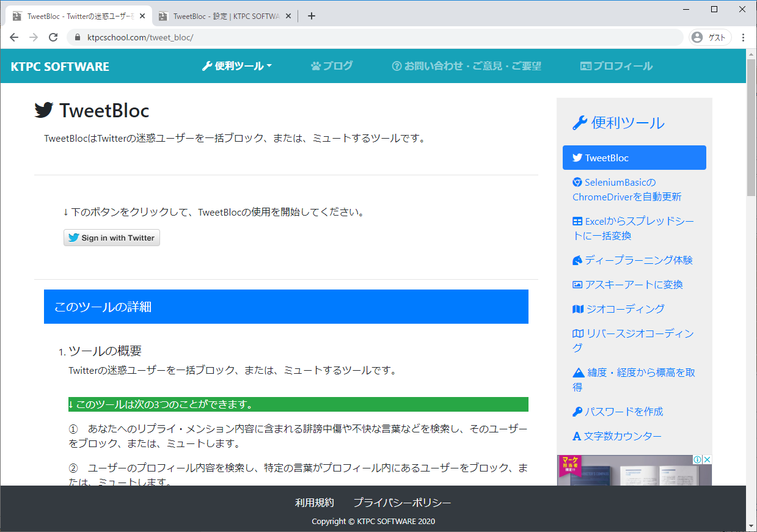The width and height of the screenshot is (757, 532).
Task: Click the shield icon for SeleniumBasicのChromeDriverを自動更新
Action: click(x=577, y=182)
